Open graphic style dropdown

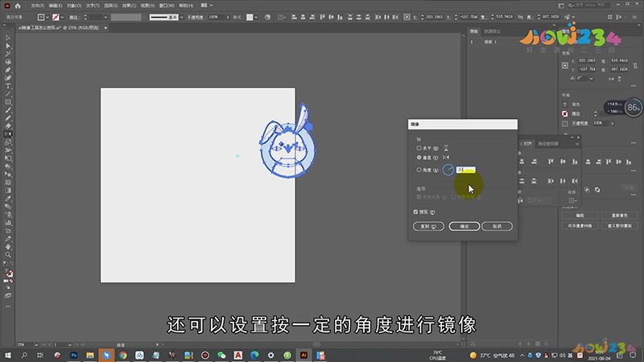pos(256,17)
